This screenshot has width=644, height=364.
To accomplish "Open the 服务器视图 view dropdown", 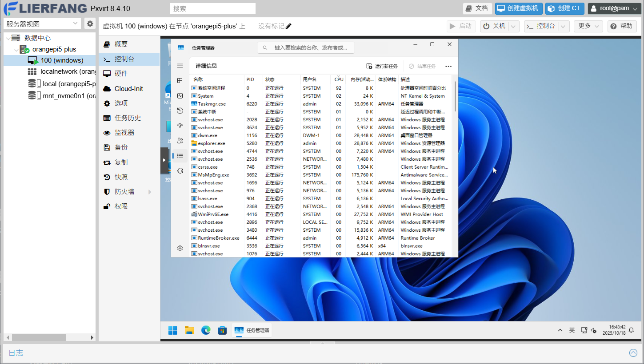I will (x=42, y=24).
